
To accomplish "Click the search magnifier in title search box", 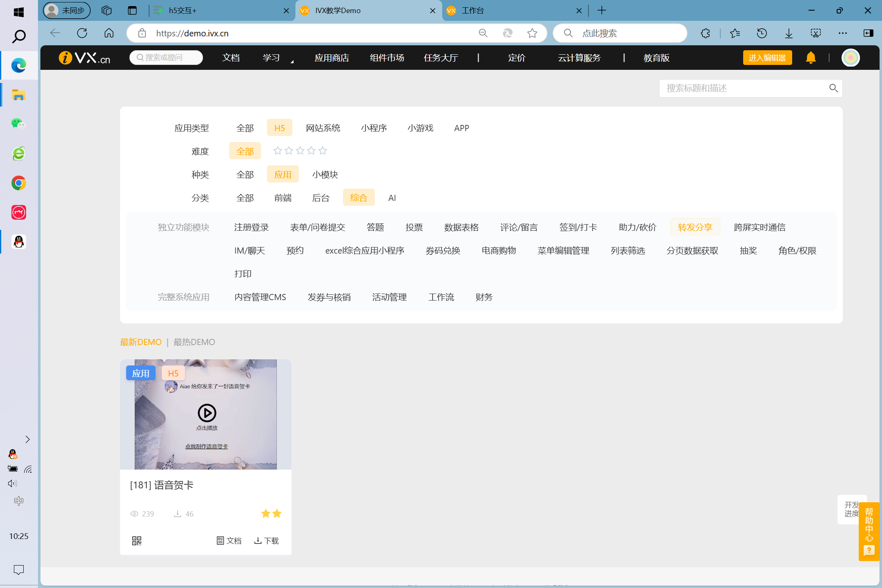I will pos(833,88).
